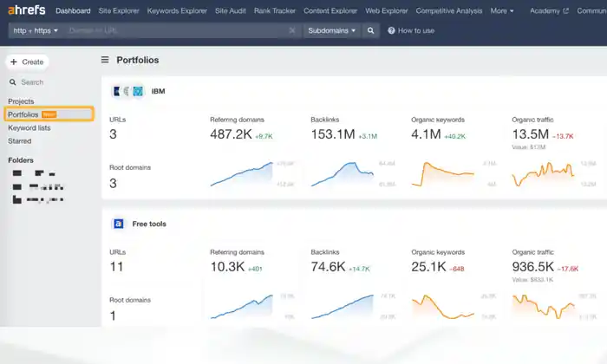Click IBM referring domains value 487.2K
607x364 pixels.
pyautogui.click(x=232, y=134)
